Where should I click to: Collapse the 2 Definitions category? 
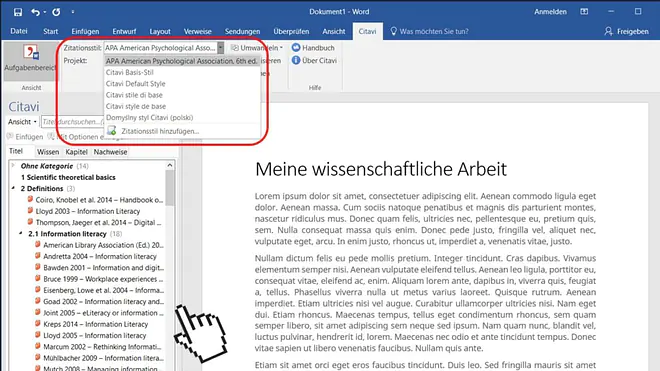[13, 188]
